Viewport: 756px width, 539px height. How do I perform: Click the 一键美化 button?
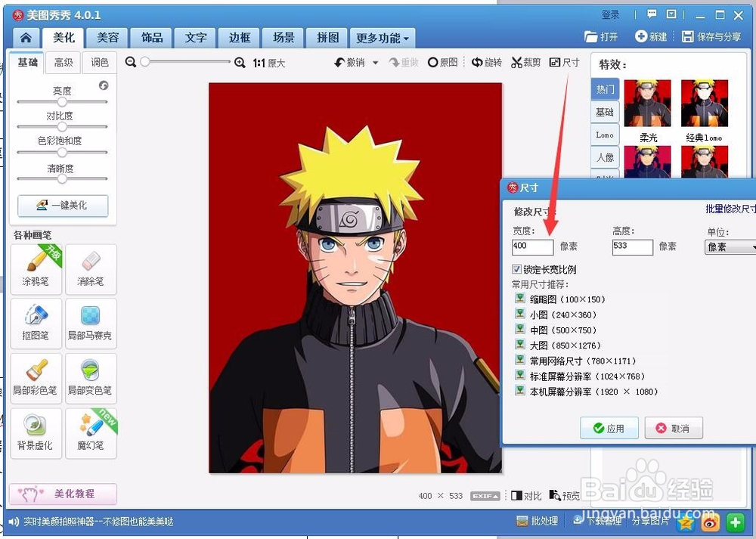[x=63, y=206]
